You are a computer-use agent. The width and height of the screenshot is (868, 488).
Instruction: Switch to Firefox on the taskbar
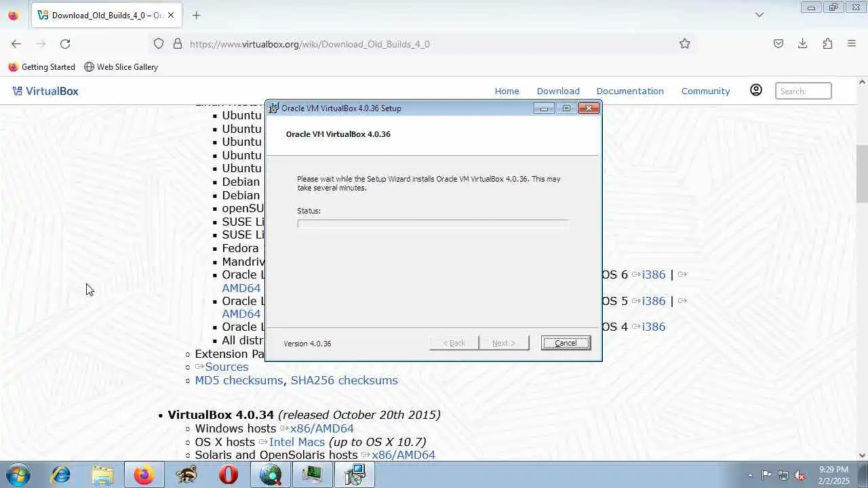tap(144, 474)
